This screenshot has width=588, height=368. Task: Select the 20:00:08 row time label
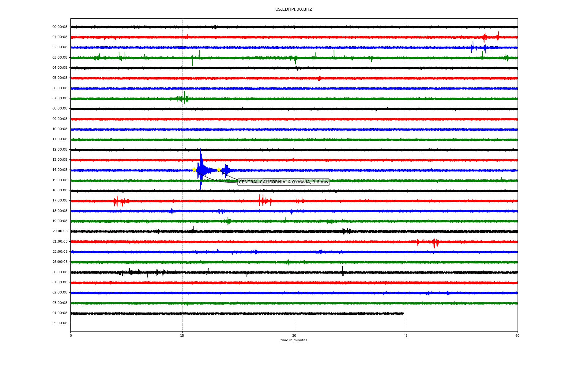click(60, 231)
